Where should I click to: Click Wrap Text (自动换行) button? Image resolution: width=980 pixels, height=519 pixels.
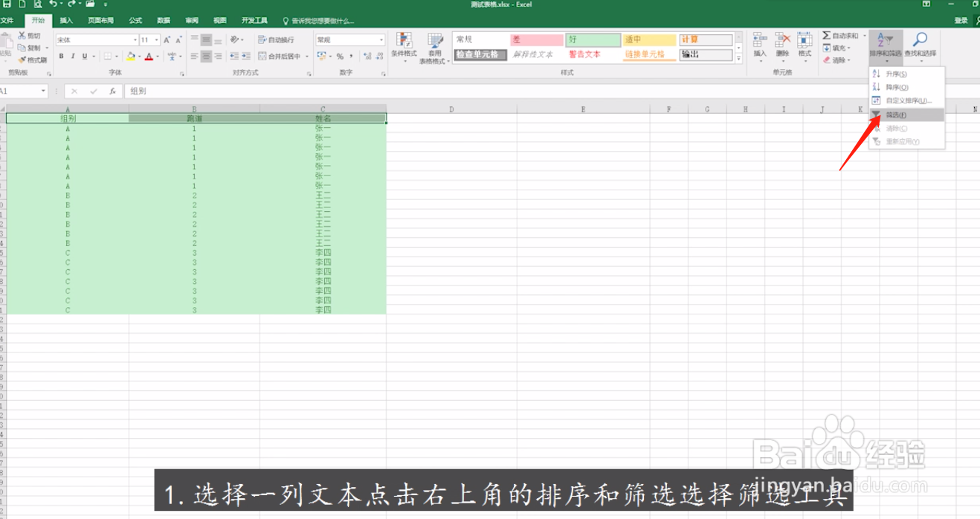pyautogui.click(x=277, y=40)
